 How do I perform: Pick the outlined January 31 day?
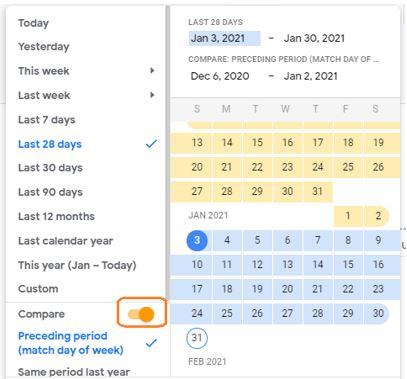tap(197, 338)
